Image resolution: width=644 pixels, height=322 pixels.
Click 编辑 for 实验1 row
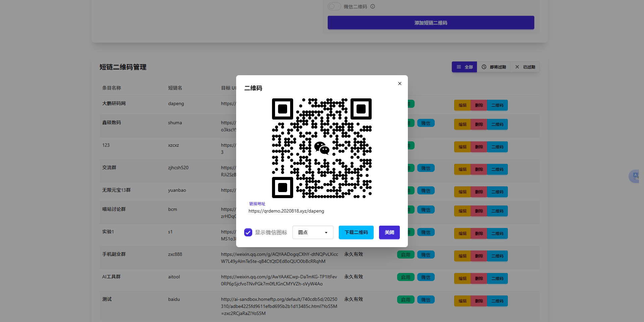462,233
